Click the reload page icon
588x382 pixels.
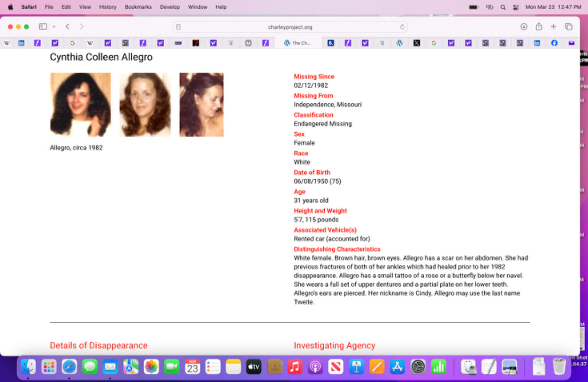(402, 27)
